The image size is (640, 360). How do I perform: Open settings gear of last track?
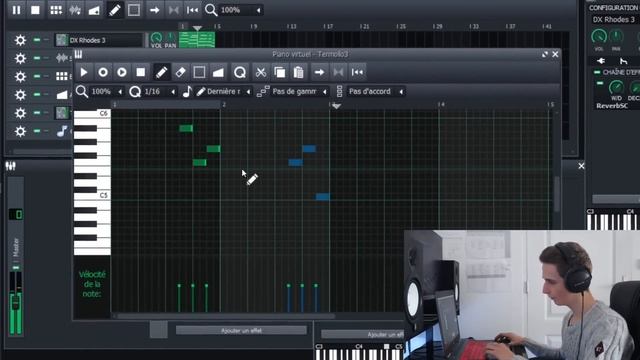coord(20,131)
